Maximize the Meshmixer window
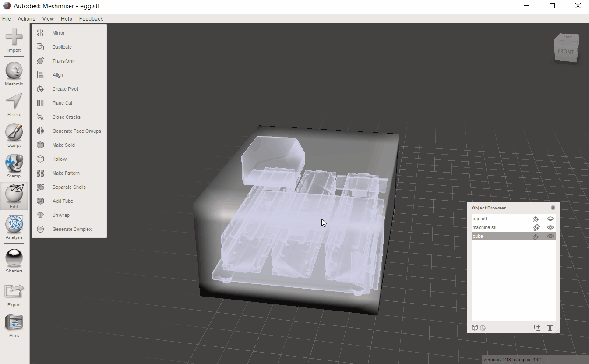Image resolution: width=589 pixels, height=364 pixels. pos(552,6)
